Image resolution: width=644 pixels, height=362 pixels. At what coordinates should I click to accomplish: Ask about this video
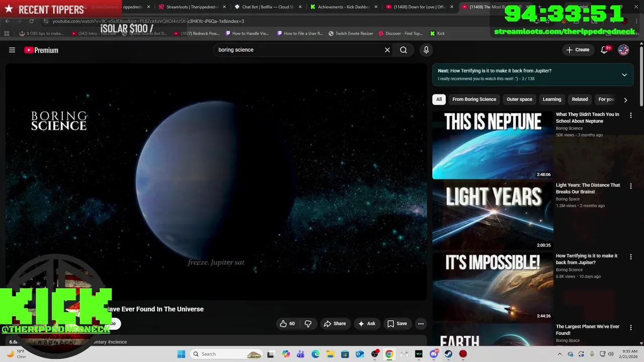pyautogui.click(x=366, y=324)
